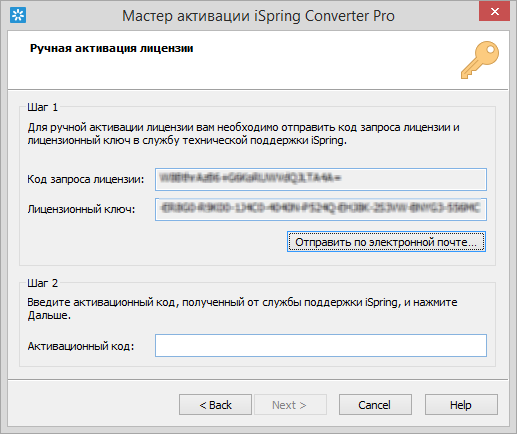
Task: Click the Мастер активации title bar text
Action: [x=258, y=16]
